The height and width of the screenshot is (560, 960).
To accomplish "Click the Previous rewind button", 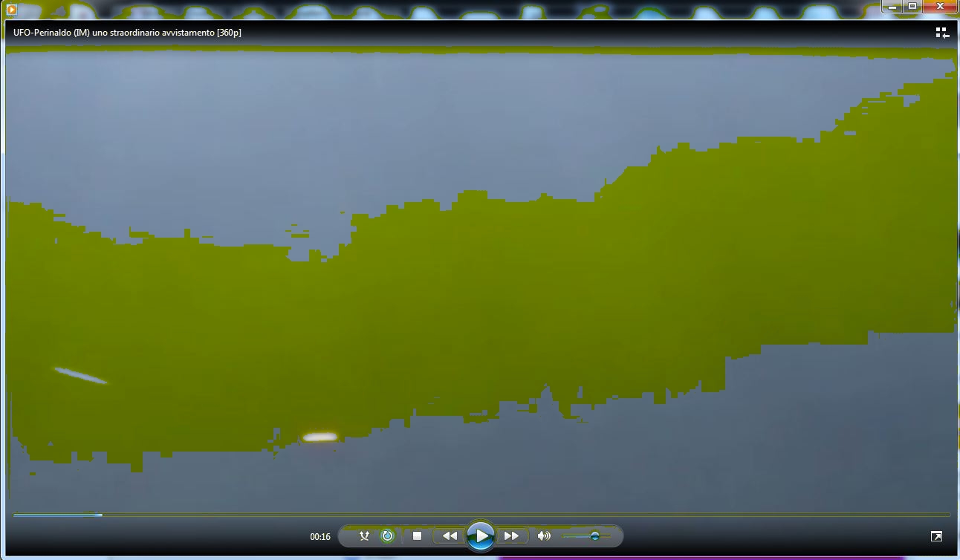I will pyautogui.click(x=450, y=535).
